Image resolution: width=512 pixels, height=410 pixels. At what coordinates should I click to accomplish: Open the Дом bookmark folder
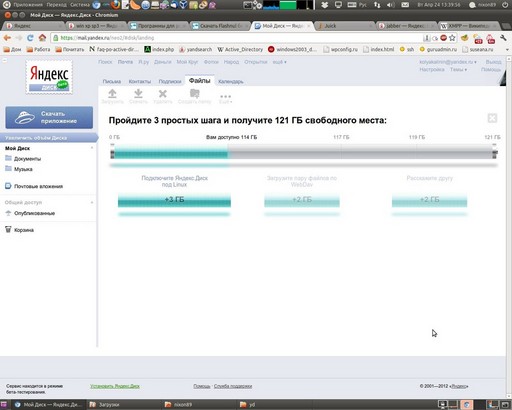point(12,49)
